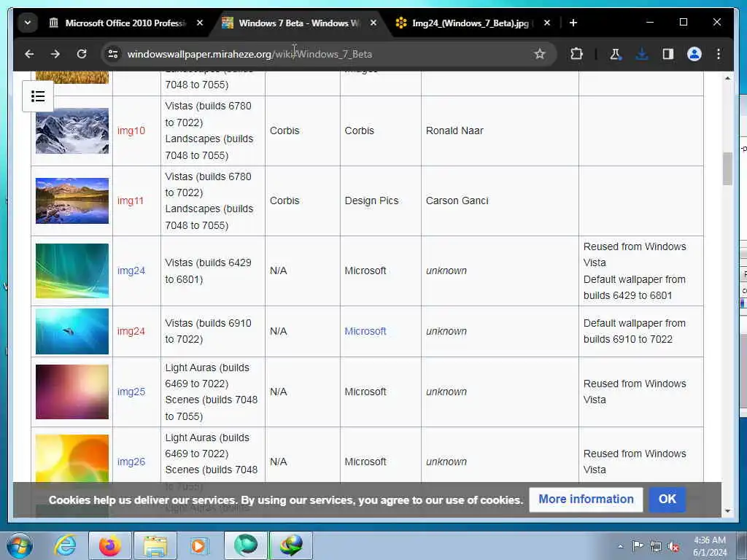Open a new browser tab
Viewport: 747px width, 560px height.
click(573, 23)
